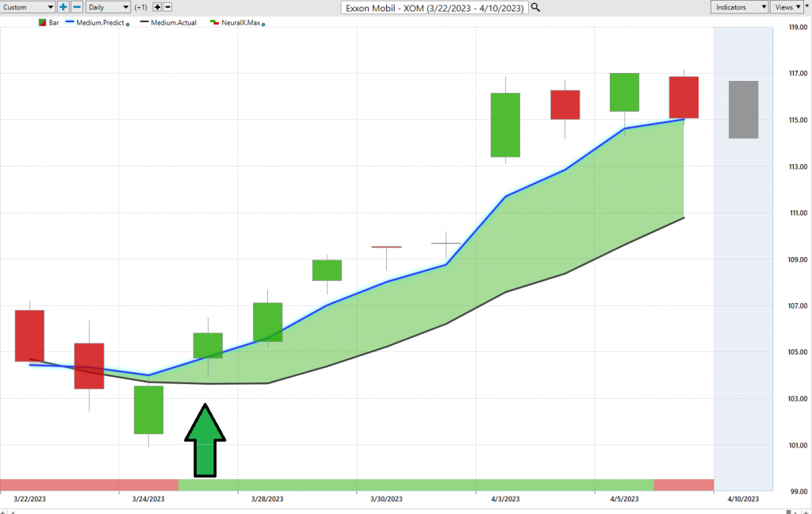The width and height of the screenshot is (812, 514).
Task: Click the blue Medium.Predict legend line swatch
Action: (70, 22)
